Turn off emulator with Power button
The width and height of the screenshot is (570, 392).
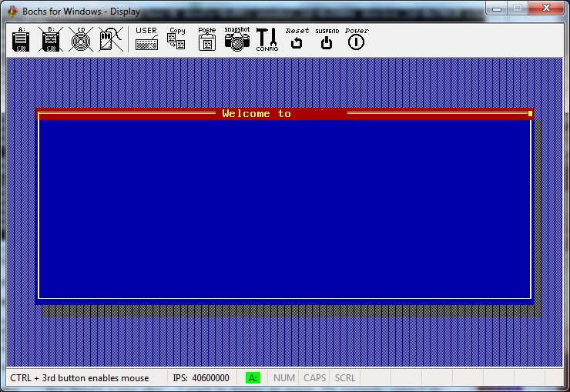[356, 39]
